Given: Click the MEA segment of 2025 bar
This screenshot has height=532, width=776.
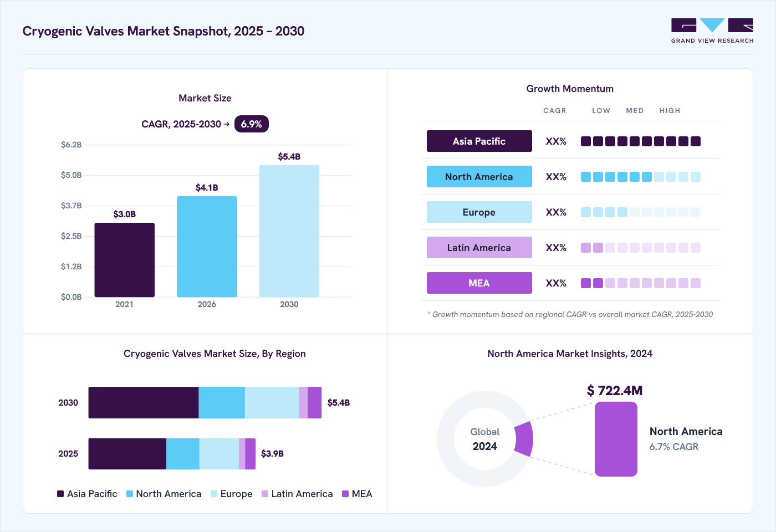Looking at the screenshot, I should coord(251,454).
